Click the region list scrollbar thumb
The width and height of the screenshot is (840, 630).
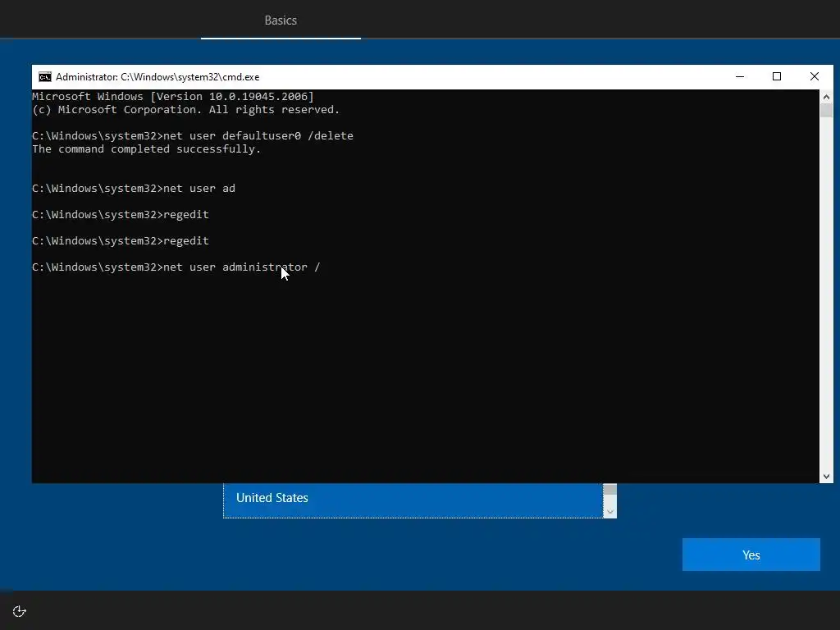(609, 489)
